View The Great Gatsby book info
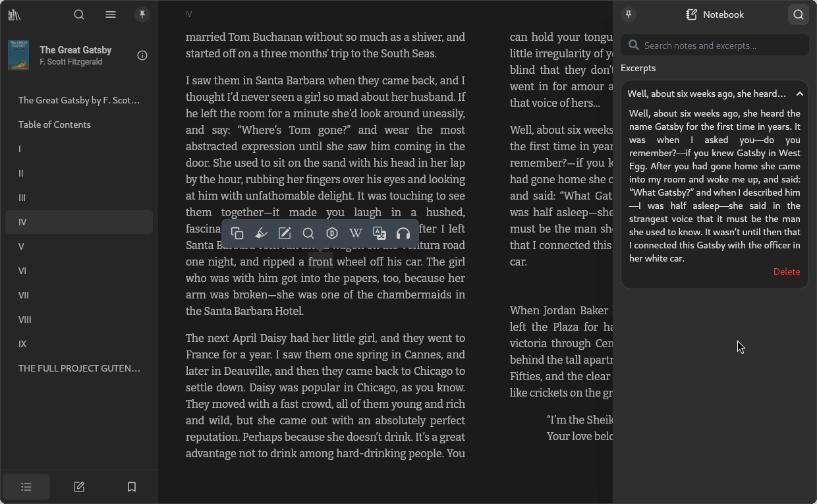 (x=142, y=55)
